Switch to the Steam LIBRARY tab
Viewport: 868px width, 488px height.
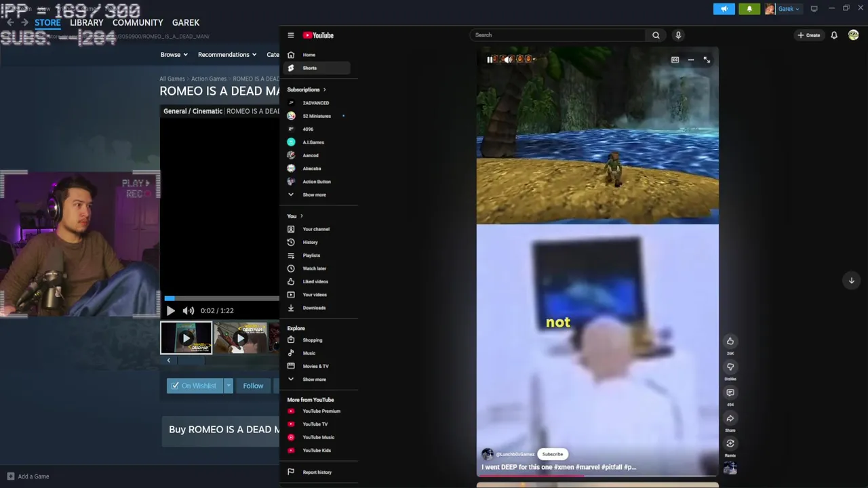pos(87,22)
